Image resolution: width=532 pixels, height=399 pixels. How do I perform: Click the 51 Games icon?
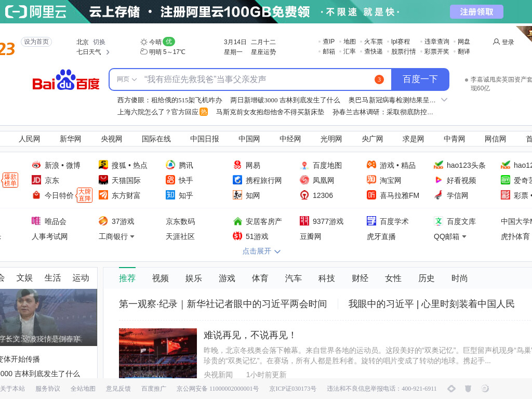click(x=237, y=236)
